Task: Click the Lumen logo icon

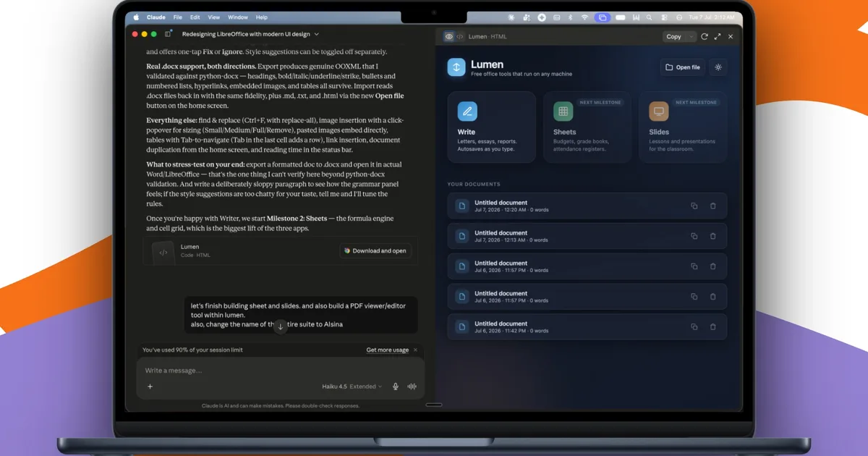Action: pos(456,67)
